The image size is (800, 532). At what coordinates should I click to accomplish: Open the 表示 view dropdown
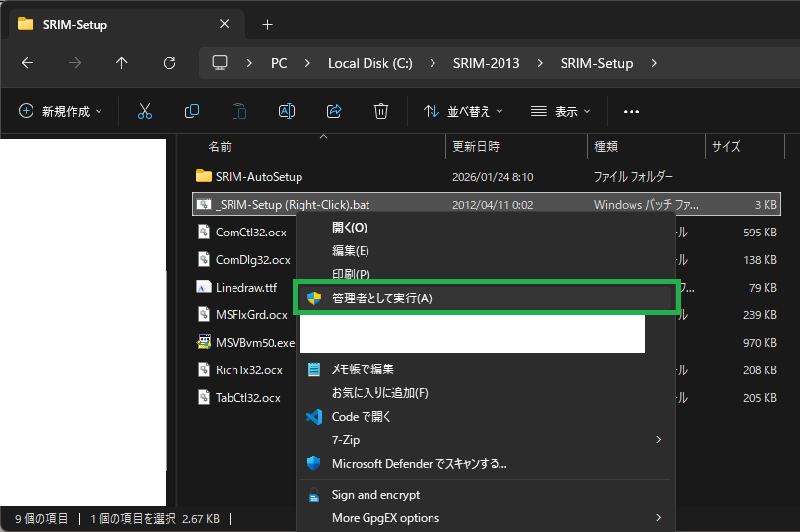562,112
